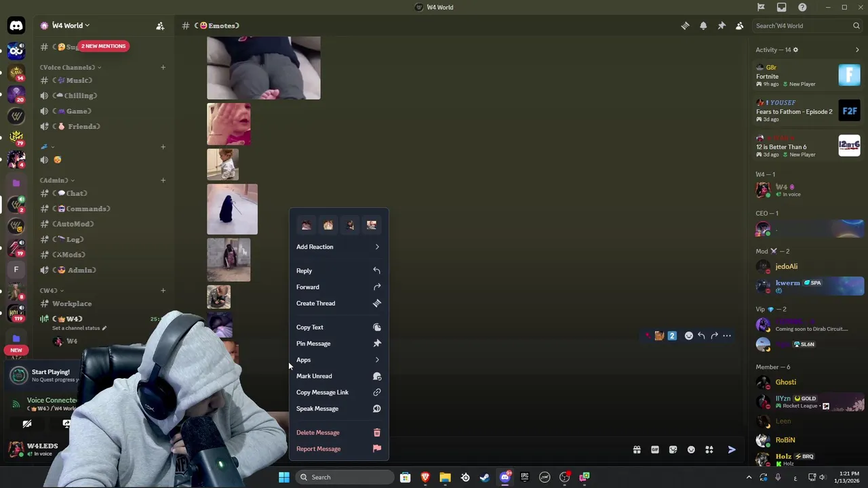
Task: Select the first quick reaction emoji in context menu
Action: pos(307,225)
